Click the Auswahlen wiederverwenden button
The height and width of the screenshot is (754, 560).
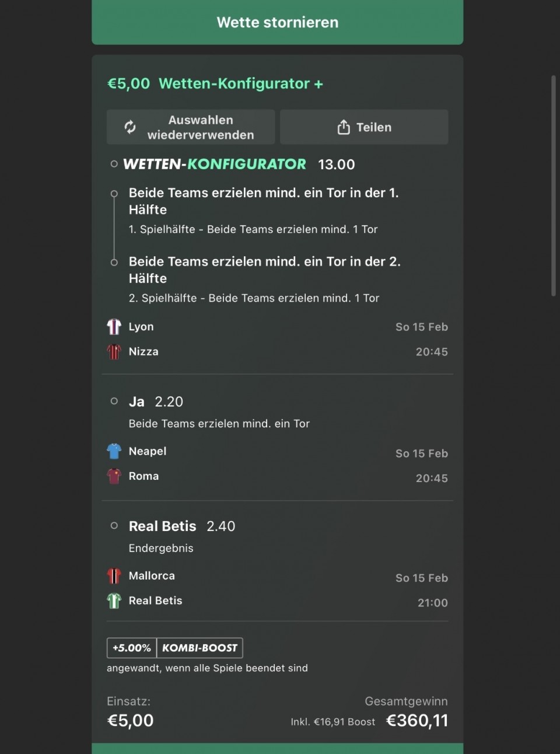(x=191, y=127)
